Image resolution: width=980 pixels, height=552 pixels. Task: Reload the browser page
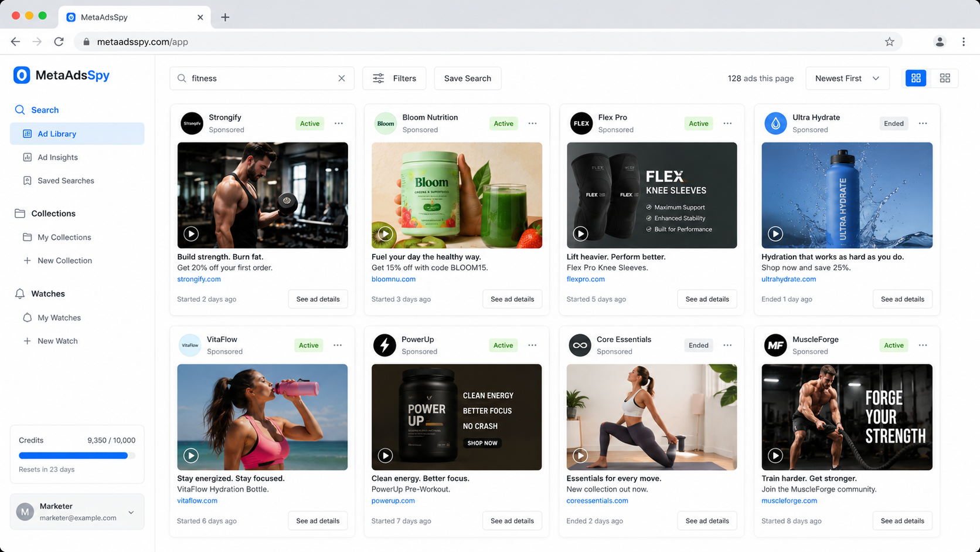[59, 42]
